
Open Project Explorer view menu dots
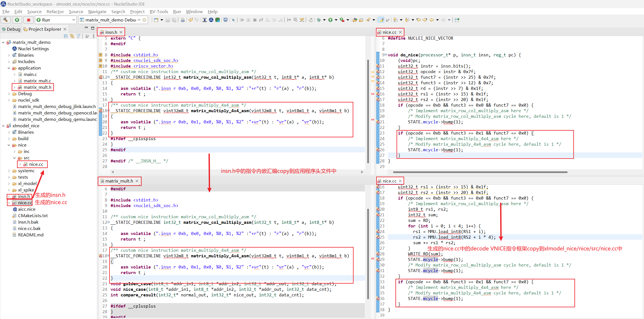point(94,36)
